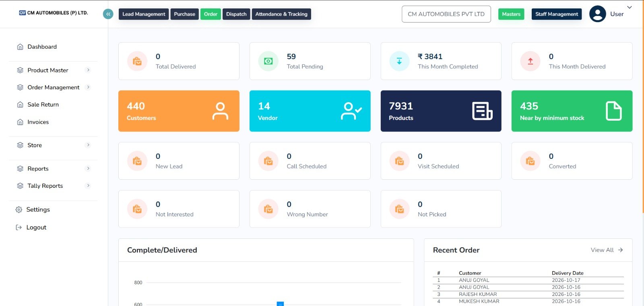Click This Month Completed download icon
This screenshot has width=644, height=306.
(x=399, y=61)
